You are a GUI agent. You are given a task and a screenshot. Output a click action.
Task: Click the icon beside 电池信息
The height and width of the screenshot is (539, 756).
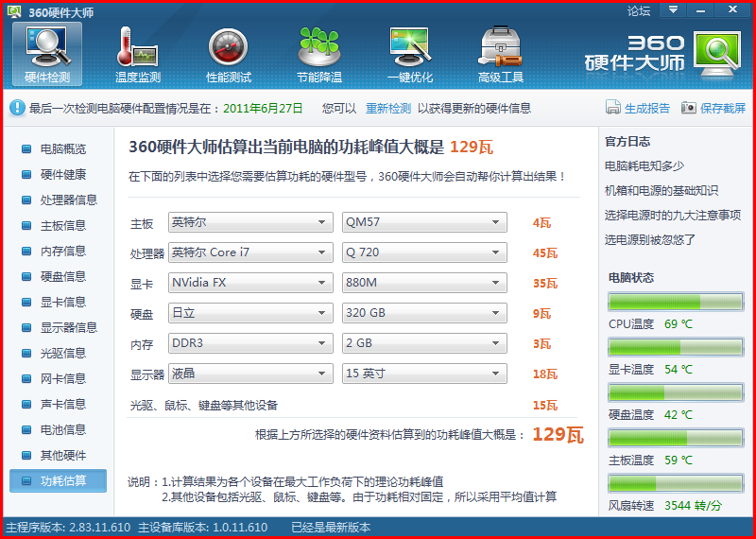(x=26, y=430)
